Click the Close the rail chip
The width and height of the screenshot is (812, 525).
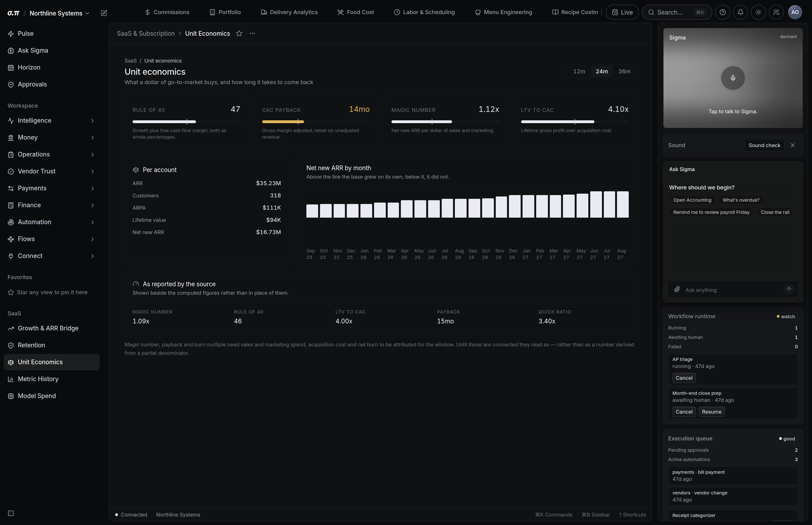[775, 212]
